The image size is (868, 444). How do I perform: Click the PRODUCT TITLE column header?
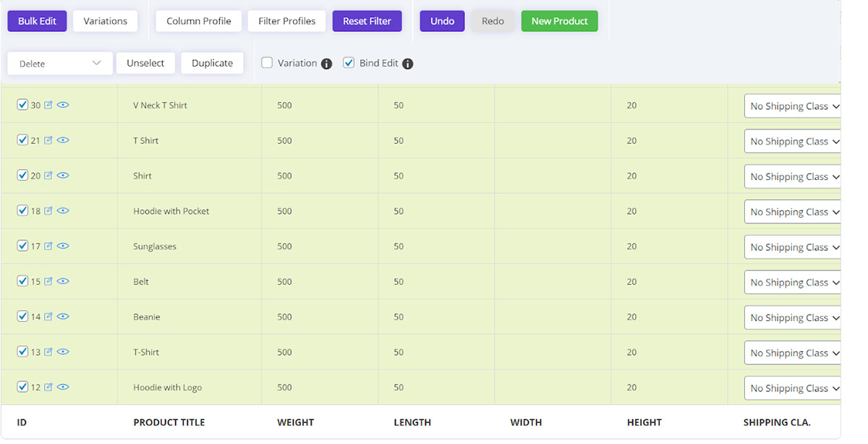click(x=169, y=422)
